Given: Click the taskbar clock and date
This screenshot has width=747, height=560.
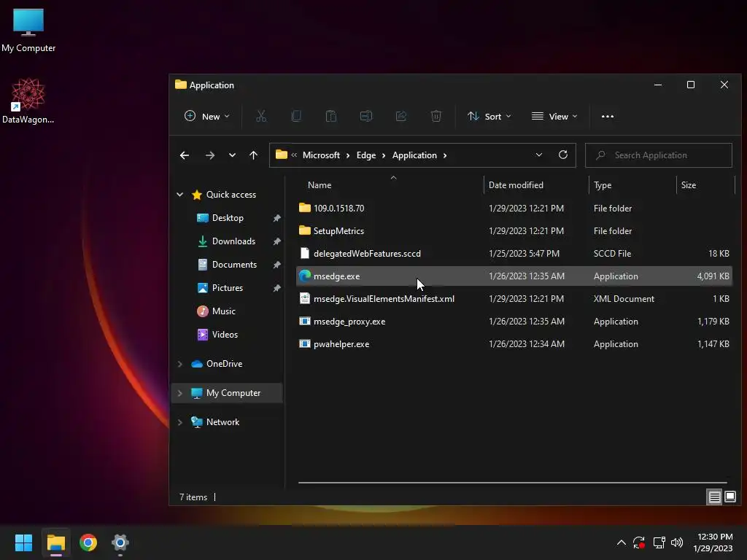Looking at the screenshot, I should coord(713,542).
